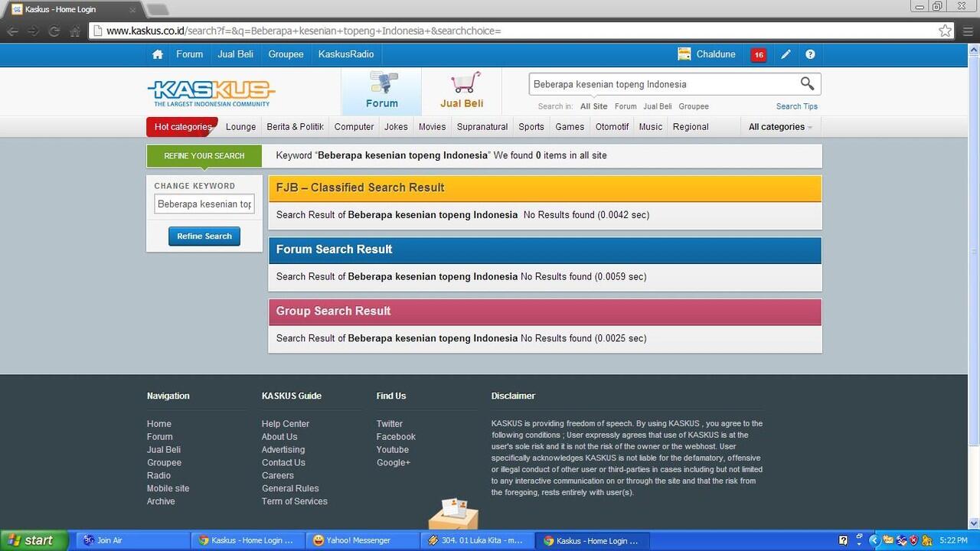
Task: Open Youtube link under Find Us
Action: click(x=393, y=450)
